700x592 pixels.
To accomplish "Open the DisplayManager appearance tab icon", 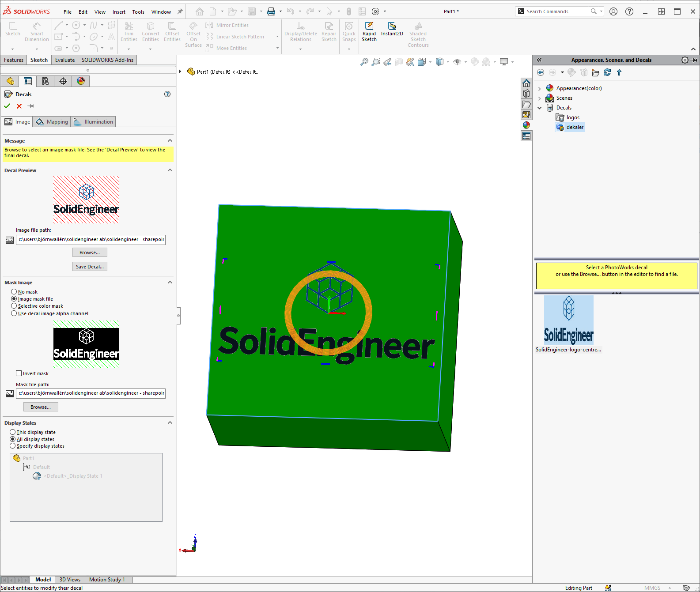I will click(81, 81).
